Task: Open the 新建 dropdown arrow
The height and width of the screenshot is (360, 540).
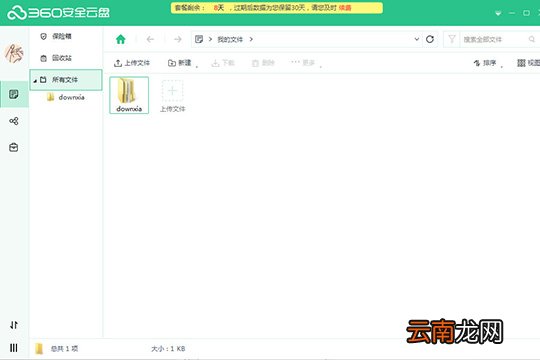Action: click(197, 66)
